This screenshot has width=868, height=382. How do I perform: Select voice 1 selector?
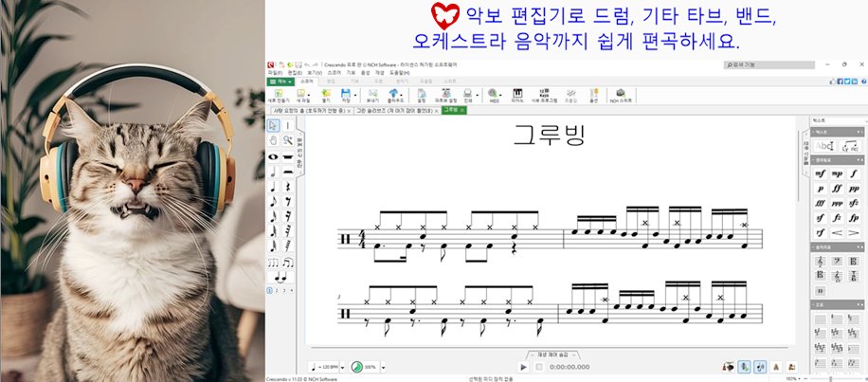point(269,290)
